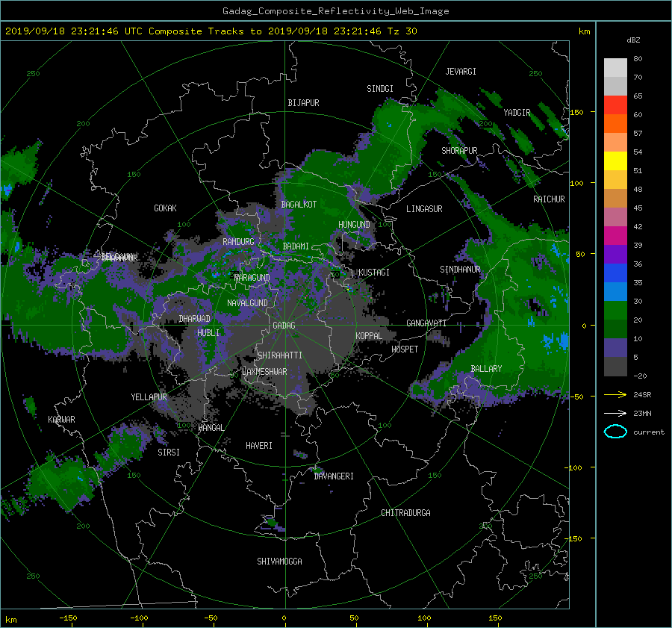Image resolution: width=672 pixels, height=628 pixels.
Task: Click the HUBLI city label
Action: [208, 332]
